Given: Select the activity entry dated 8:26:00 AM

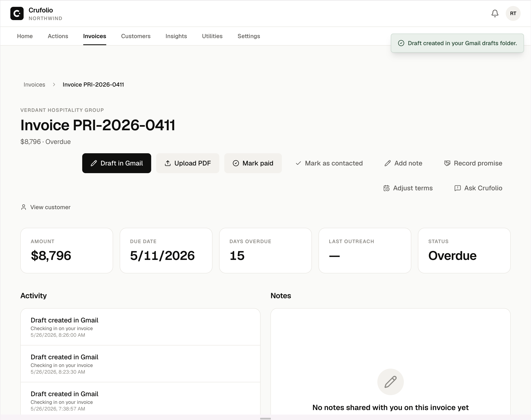Looking at the screenshot, I should click(x=140, y=327).
